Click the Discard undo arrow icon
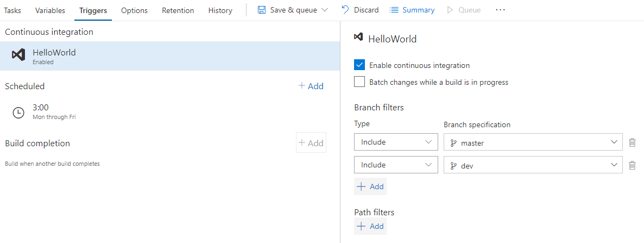Image resolution: width=644 pixels, height=243 pixels. (345, 10)
